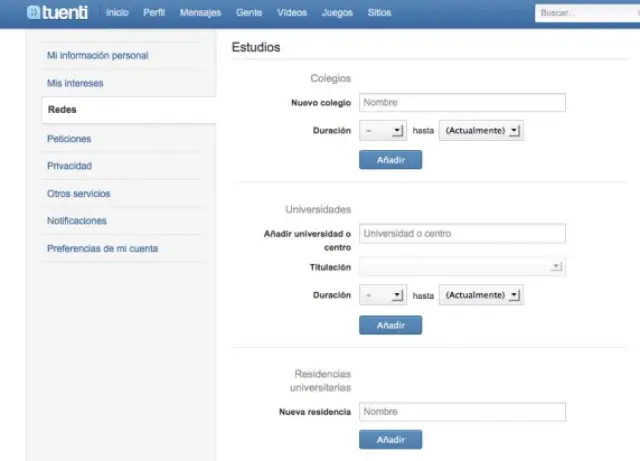This screenshot has height=461, width=640.
Task: Click the Nueva residencia name field
Action: point(462,412)
